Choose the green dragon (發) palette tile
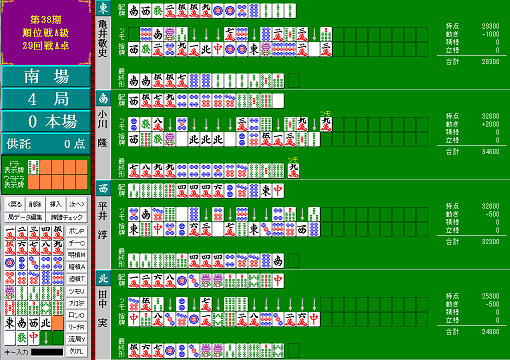The width and height of the screenshot is (510, 360). coord(22,338)
